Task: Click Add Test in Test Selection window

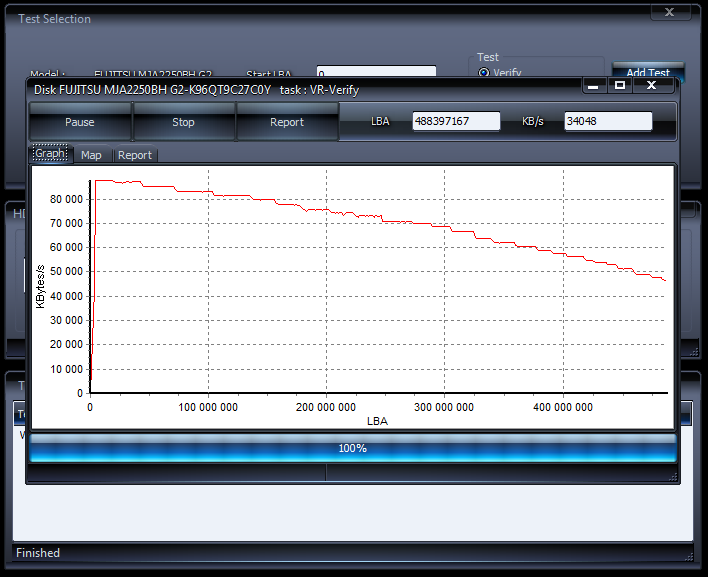Action: tap(648, 72)
